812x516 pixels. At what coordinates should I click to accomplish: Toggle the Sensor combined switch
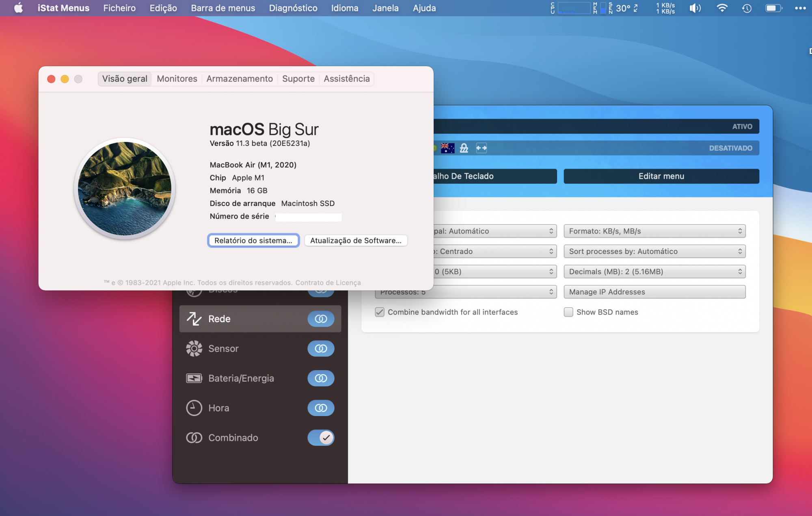pyautogui.click(x=321, y=349)
